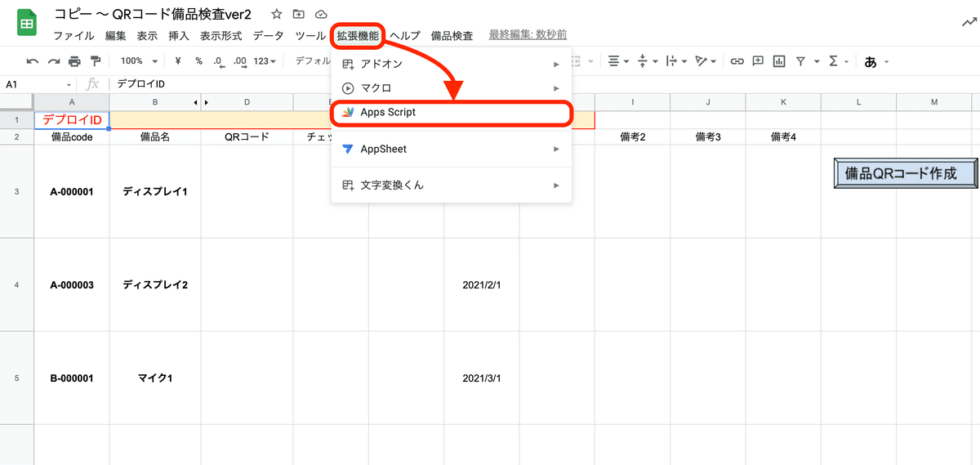Open the 最終編集: 数秒前 history link
Image resolution: width=980 pixels, height=465 pixels.
[x=528, y=34]
